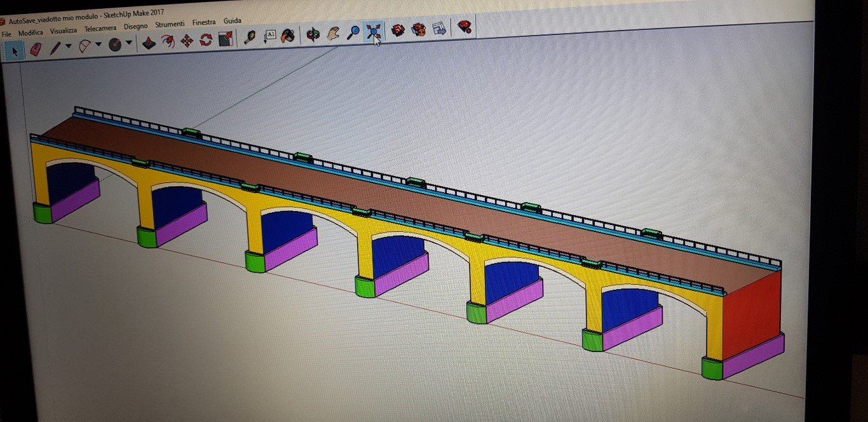Activate the Tape Measure tool

click(250, 37)
